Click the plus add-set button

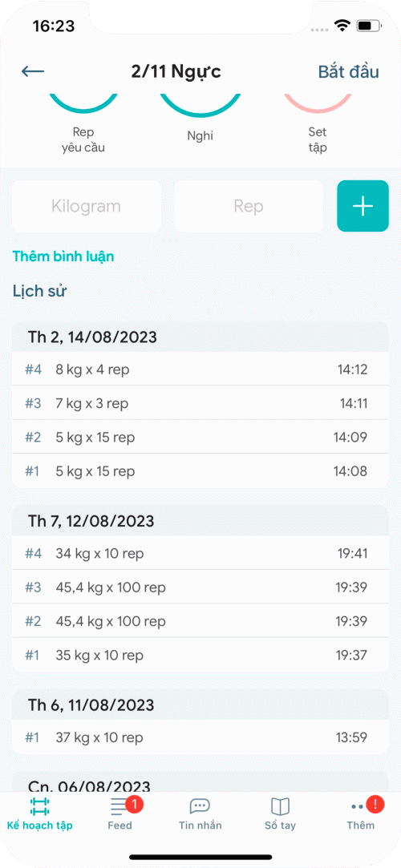tap(363, 206)
